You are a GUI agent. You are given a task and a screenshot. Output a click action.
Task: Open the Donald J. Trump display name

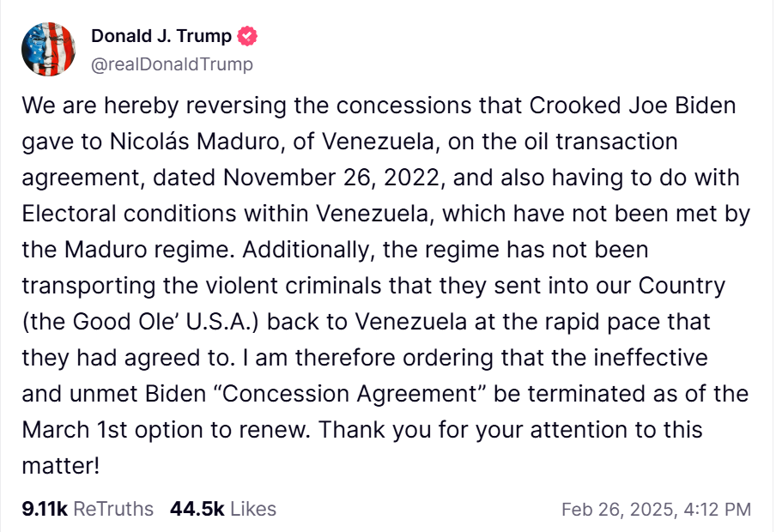(x=161, y=36)
